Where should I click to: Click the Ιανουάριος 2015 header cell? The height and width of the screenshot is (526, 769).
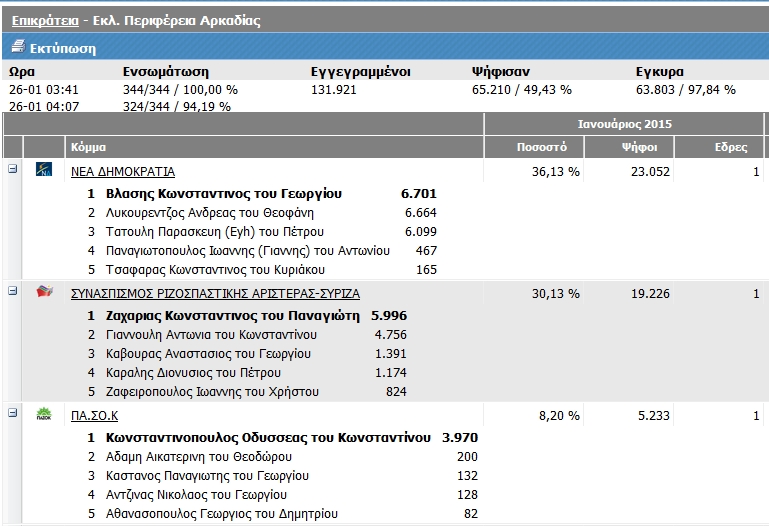click(x=626, y=124)
